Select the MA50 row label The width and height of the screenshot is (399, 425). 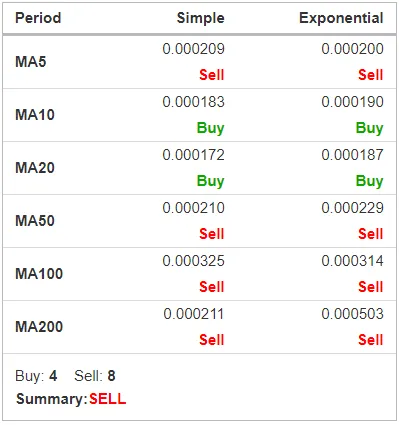pyautogui.click(x=35, y=221)
